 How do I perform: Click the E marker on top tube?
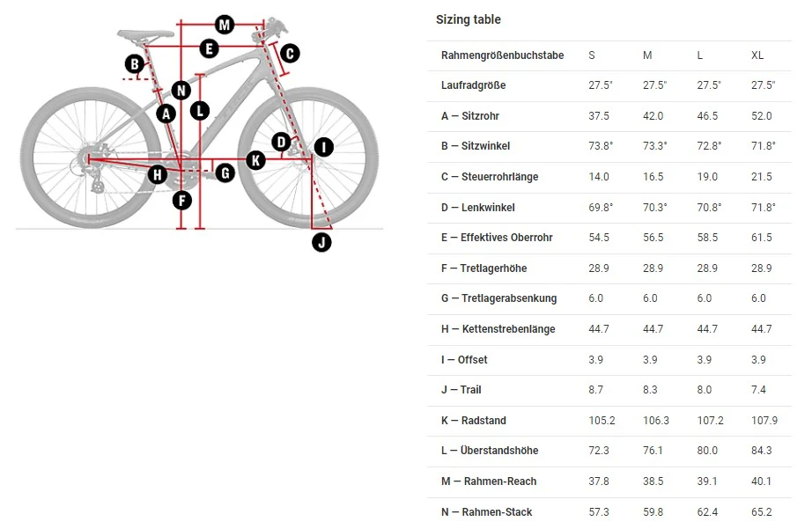(210, 48)
